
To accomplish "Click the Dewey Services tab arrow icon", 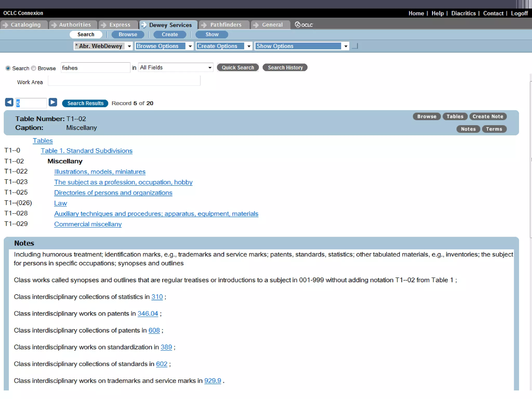I will click(144, 25).
